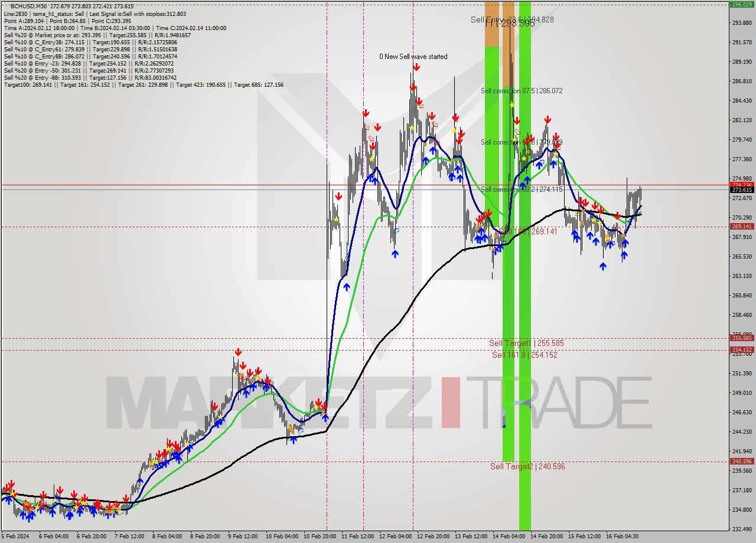Click the 'Sell Target2 | 240.596' label
Image resolution: width=756 pixels, height=543 pixels.
tap(527, 466)
